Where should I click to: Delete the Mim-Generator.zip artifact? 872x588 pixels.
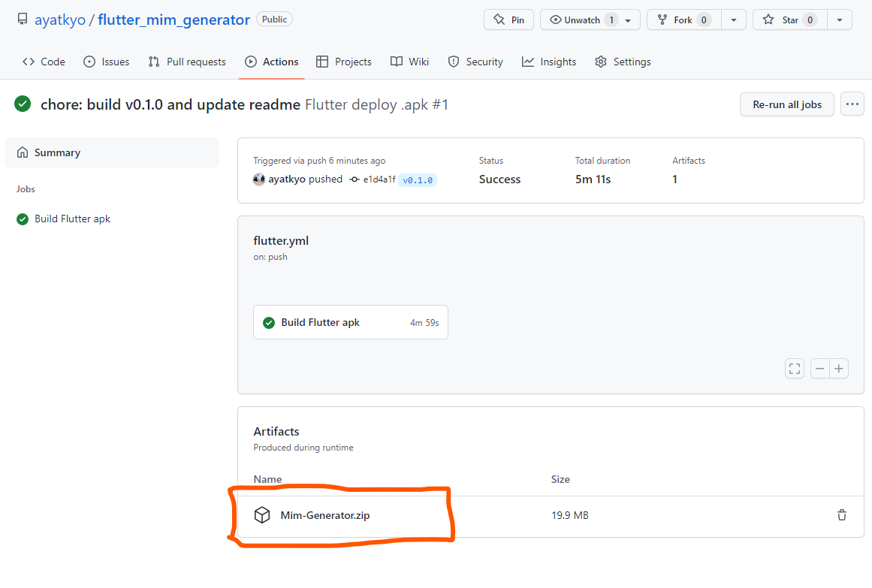pos(842,515)
